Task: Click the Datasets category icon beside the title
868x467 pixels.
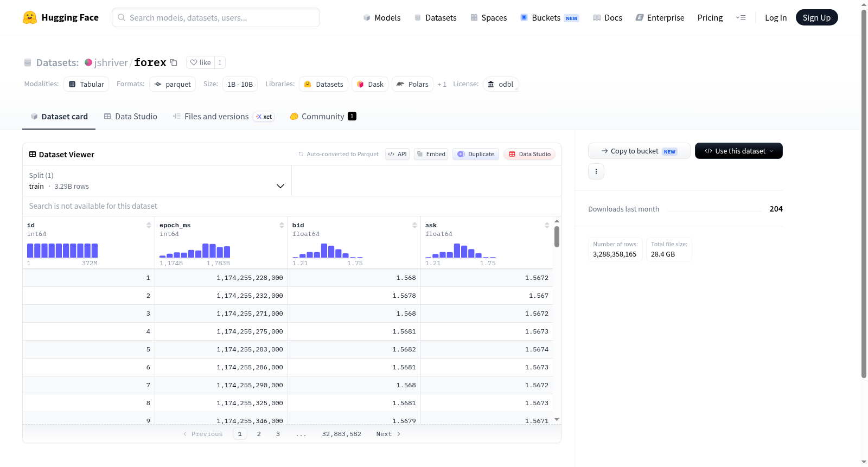Action: point(28,63)
